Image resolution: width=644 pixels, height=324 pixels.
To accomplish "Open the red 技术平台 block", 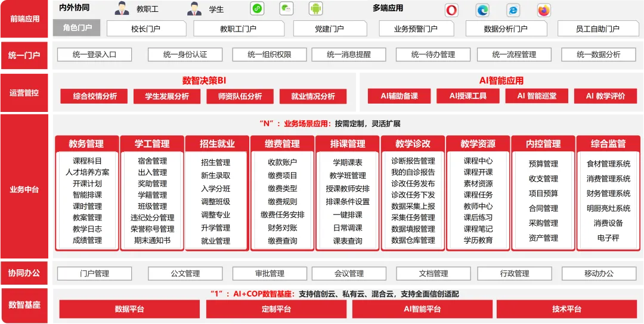I will (x=567, y=309).
